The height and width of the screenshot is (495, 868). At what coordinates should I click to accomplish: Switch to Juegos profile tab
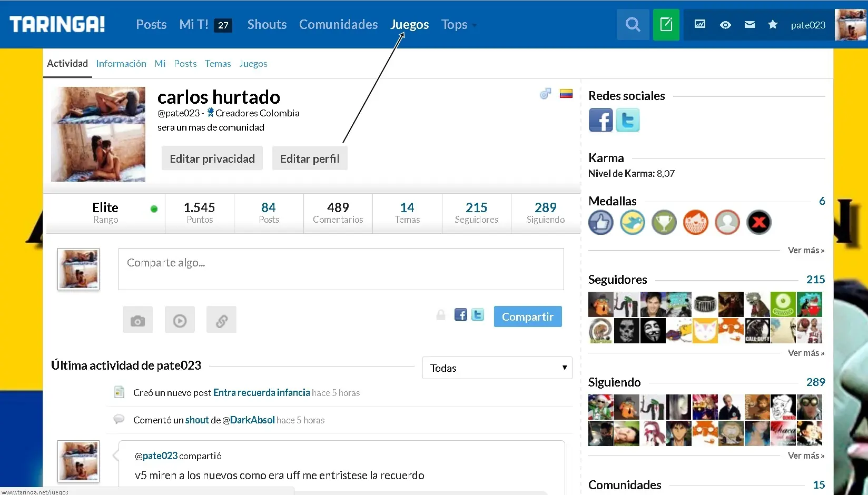coord(253,64)
